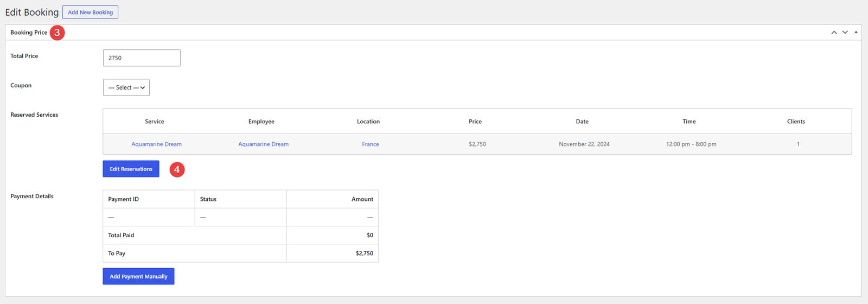
Task: Collapse the Booking Price panel
Action: [x=856, y=33]
